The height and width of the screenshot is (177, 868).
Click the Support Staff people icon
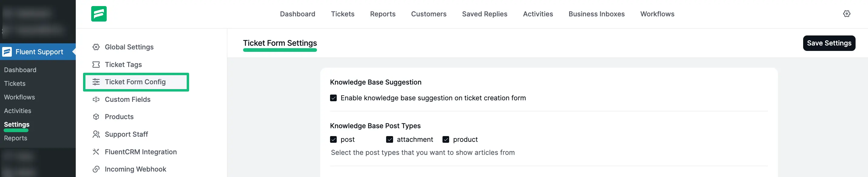(x=96, y=134)
